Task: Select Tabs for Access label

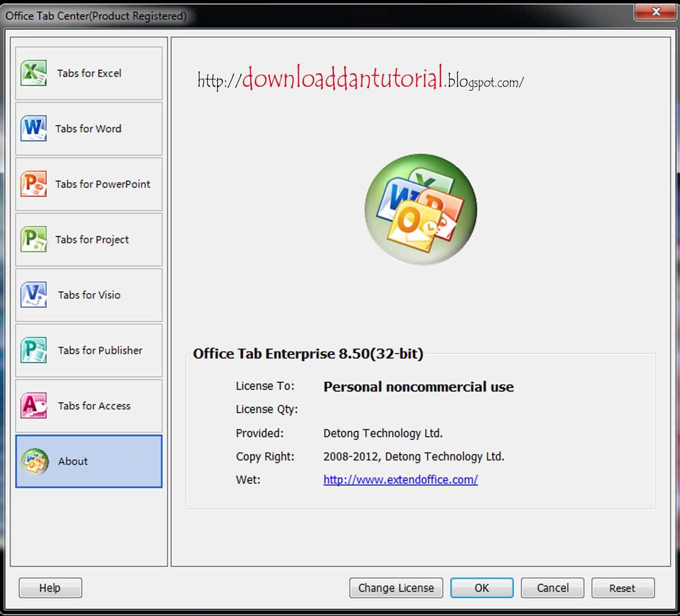Action: (x=94, y=406)
